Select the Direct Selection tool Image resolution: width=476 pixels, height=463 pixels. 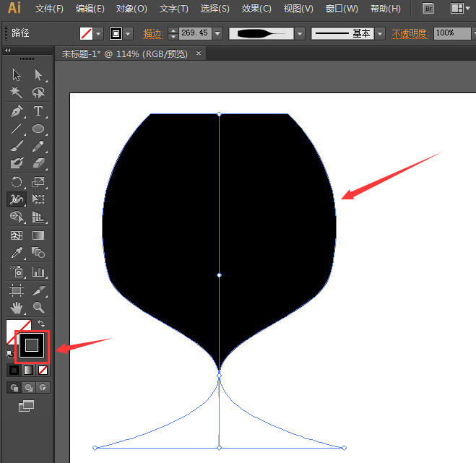pyautogui.click(x=38, y=74)
